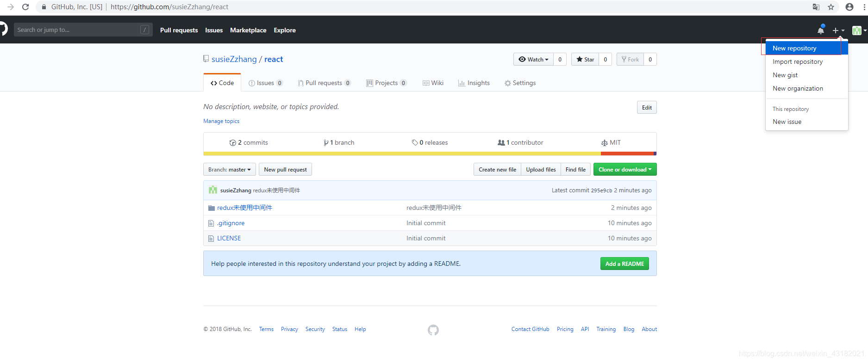Image resolution: width=868 pixels, height=362 pixels.
Task: Click the fork count 0 badge
Action: click(x=650, y=59)
